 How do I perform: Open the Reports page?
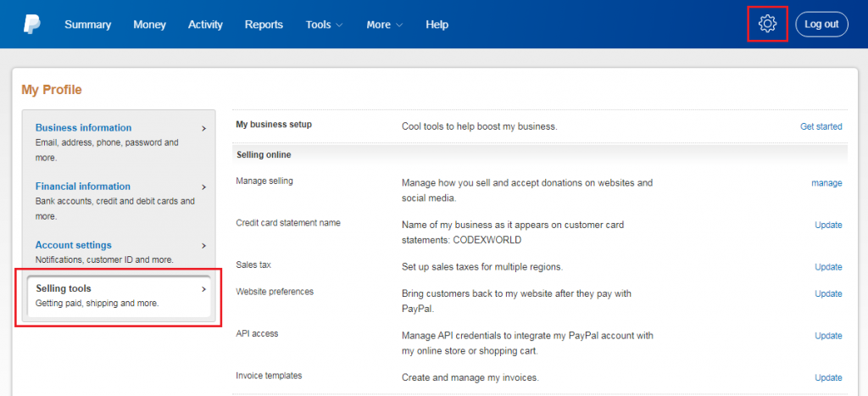click(x=264, y=25)
